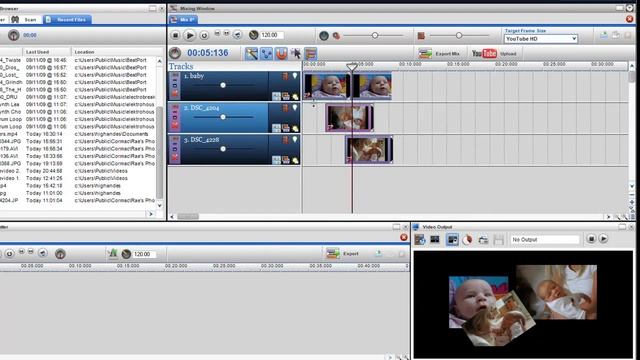Play the Video Output preview

point(604,239)
